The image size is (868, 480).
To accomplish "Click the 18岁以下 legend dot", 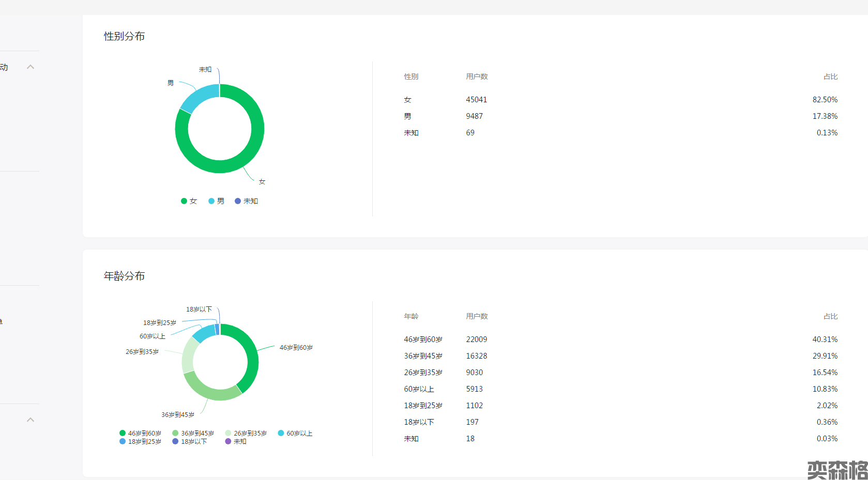I will 175,441.
